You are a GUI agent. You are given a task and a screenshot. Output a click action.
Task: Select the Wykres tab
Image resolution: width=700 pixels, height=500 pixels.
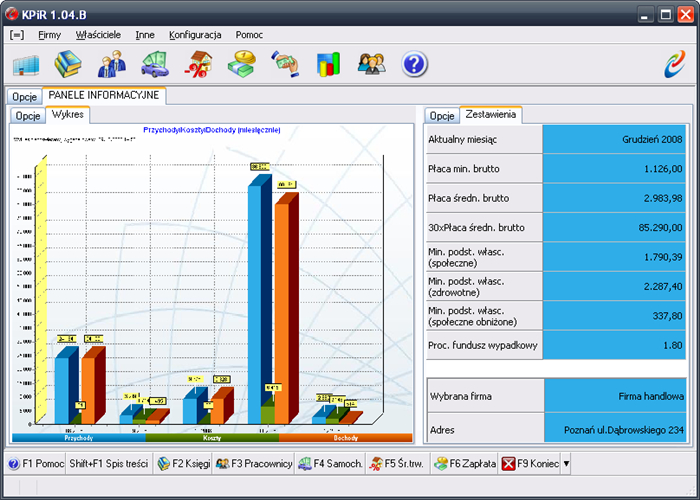click(68, 115)
